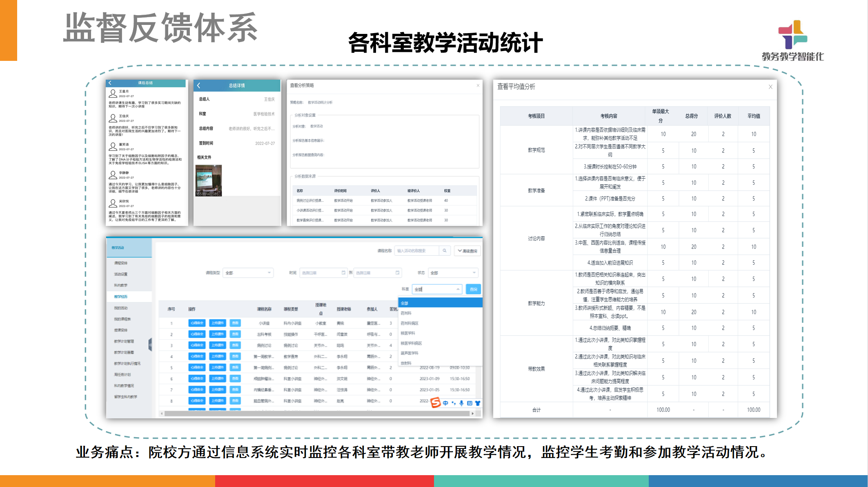
Task: Click the blue 查询 query button
Action: point(473,289)
